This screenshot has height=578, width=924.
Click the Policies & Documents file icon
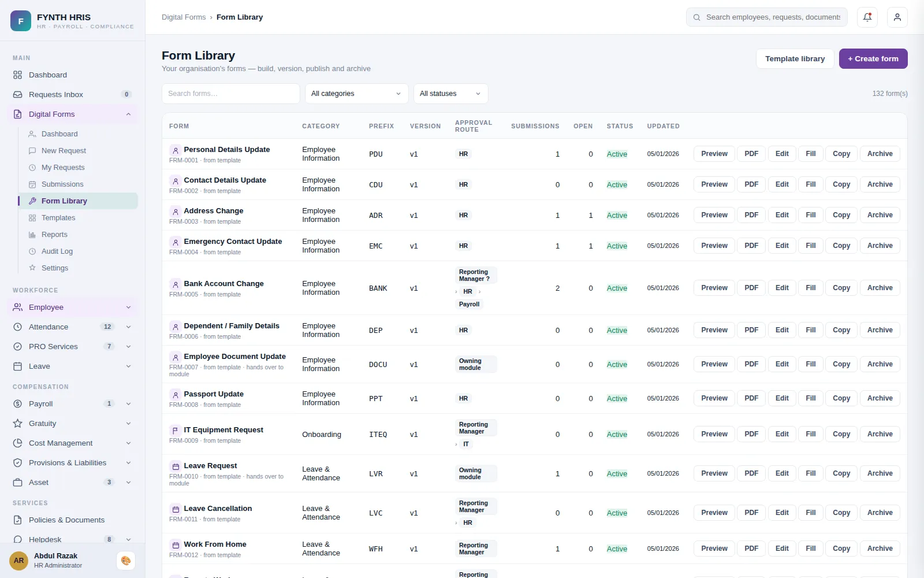tap(17, 520)
